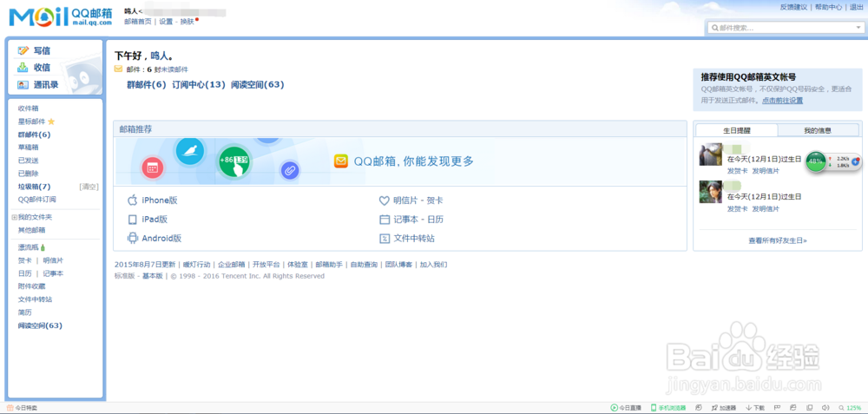Viewport: 868px width, 414px height.
Task: Open 附件收藏 in sidebar
Action: click(31, 286)
